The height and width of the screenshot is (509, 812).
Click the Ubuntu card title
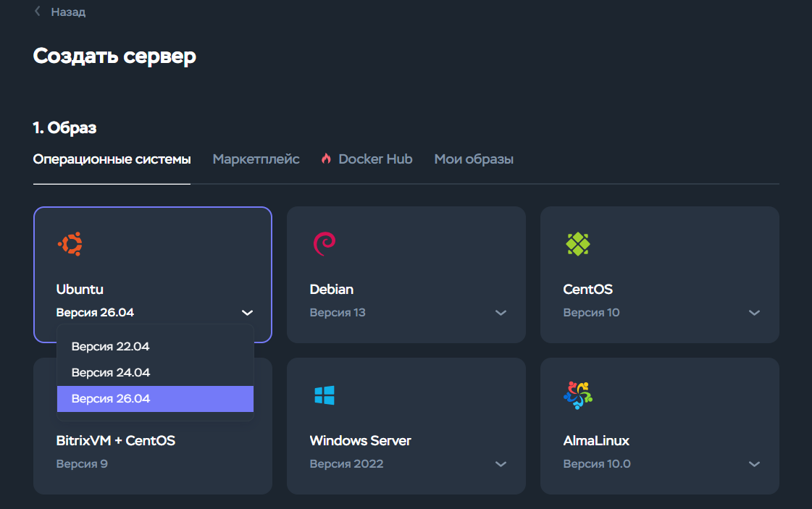pos(80,289)
